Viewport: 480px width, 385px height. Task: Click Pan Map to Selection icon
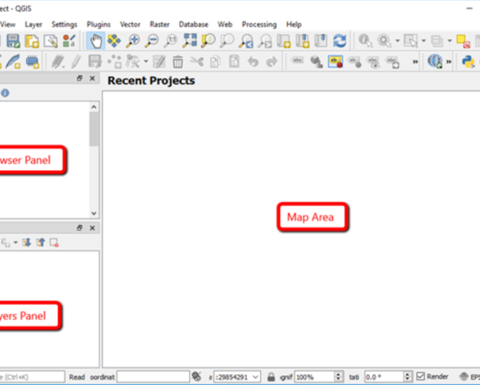114,41
